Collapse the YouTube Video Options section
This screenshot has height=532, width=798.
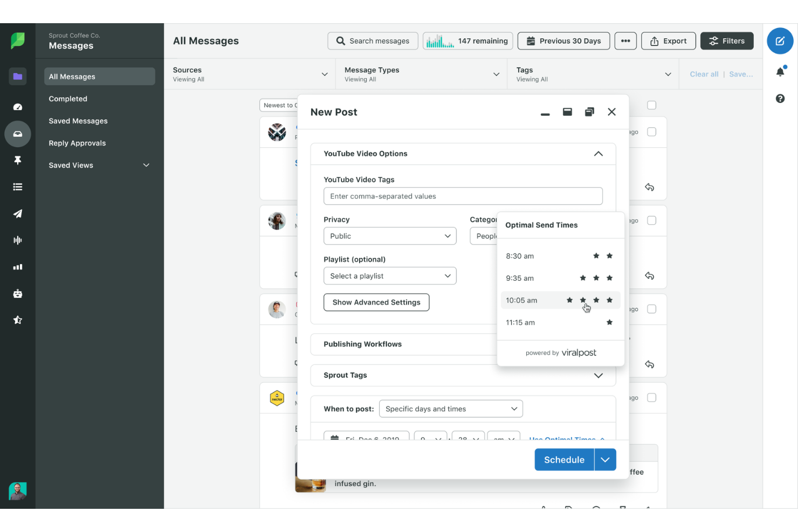click(598, 154)
